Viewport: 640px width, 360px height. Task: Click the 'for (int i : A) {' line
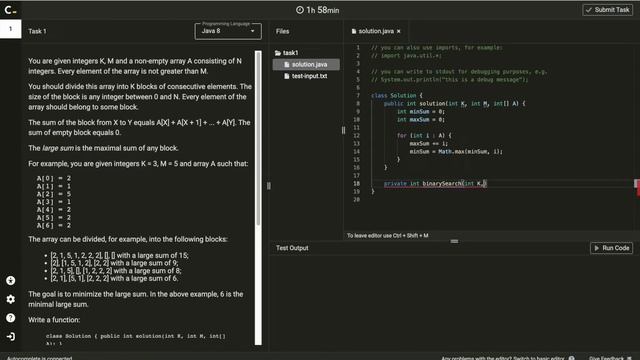424,136
